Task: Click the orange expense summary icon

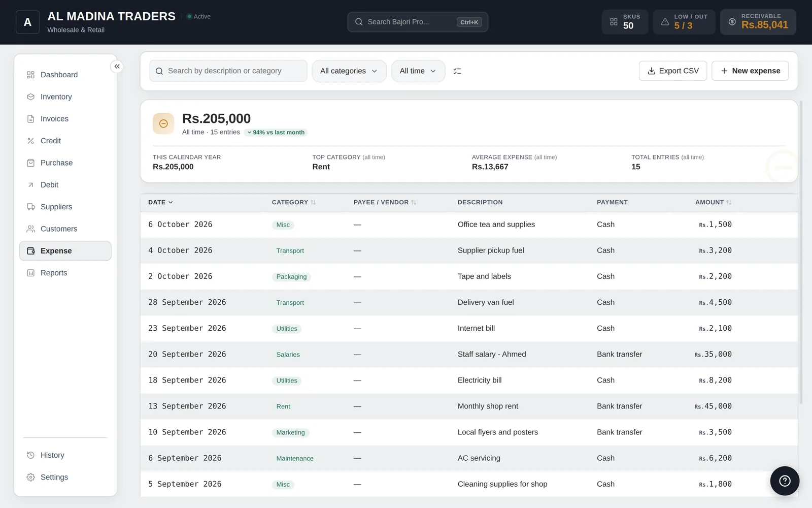Action: (x=163, y=123)
